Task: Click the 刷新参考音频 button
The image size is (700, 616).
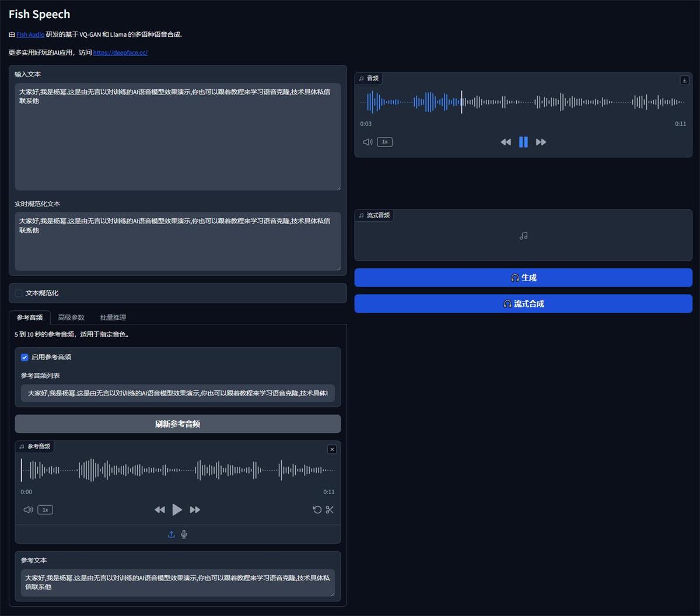Action: tap(178, 424)
